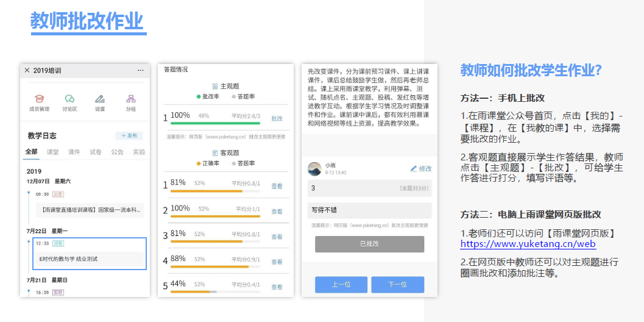Click the 答题情况 header text
Image resolution: width=644 pixels, height=322 pixels.
click(176, 70)
